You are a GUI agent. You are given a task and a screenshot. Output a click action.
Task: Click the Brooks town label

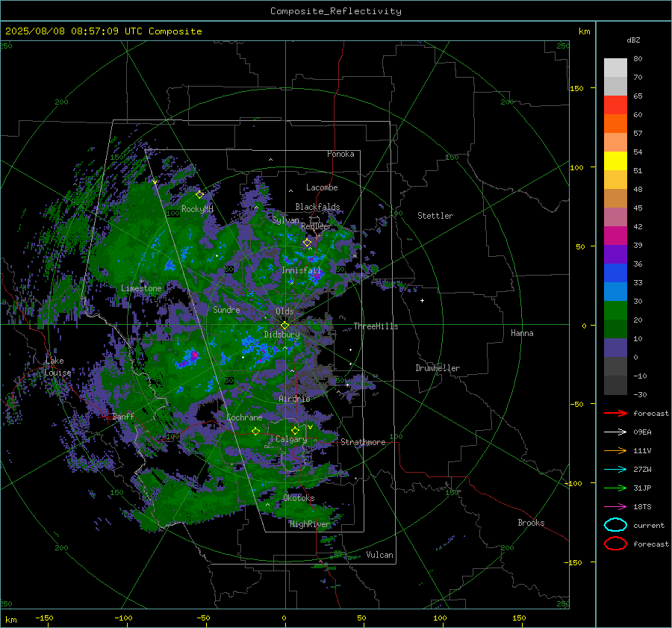click(531, 523)
